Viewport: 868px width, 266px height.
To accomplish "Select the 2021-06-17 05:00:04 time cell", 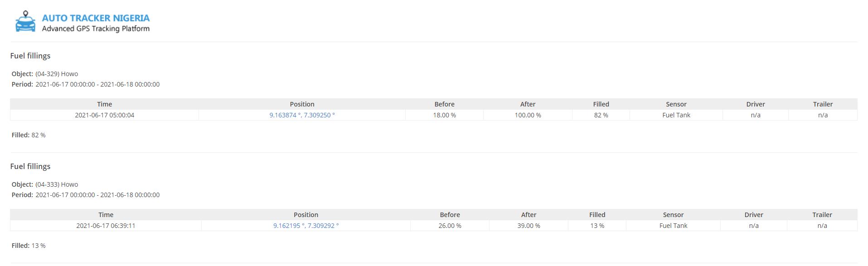I will (104, 115).
